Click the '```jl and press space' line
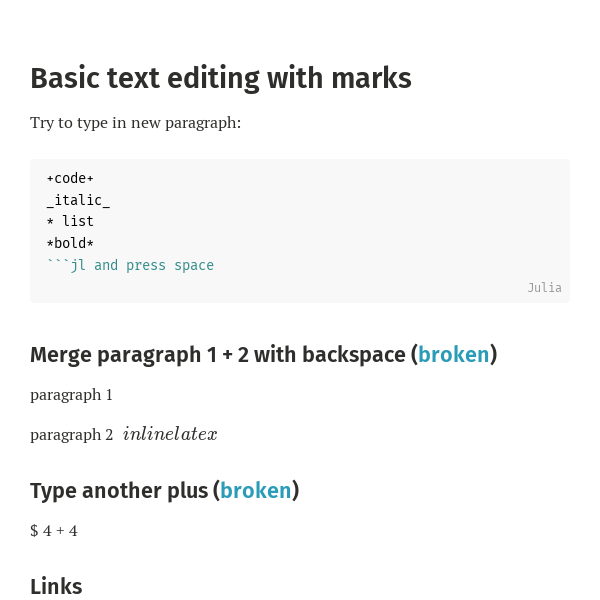 (130, 265)
